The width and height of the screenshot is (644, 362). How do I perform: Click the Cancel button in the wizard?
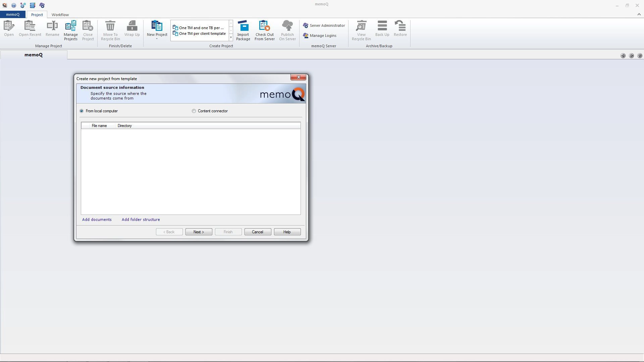[x=258, y=232]
